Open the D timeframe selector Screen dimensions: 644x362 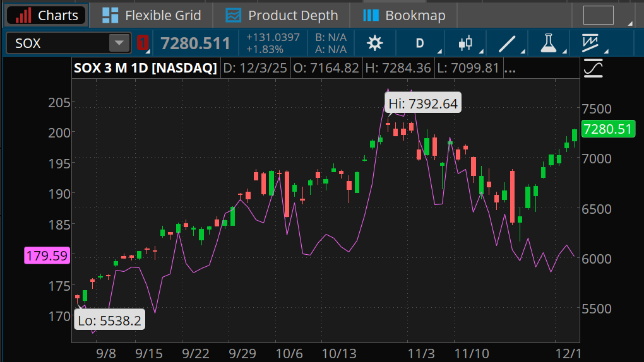pyautogui.click(x=420, y=43)
